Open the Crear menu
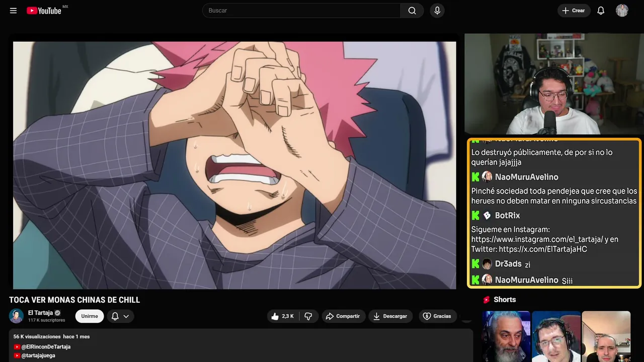Image resolution: width=644 pixels, height=362 pixels. click(x=574, y=11)
